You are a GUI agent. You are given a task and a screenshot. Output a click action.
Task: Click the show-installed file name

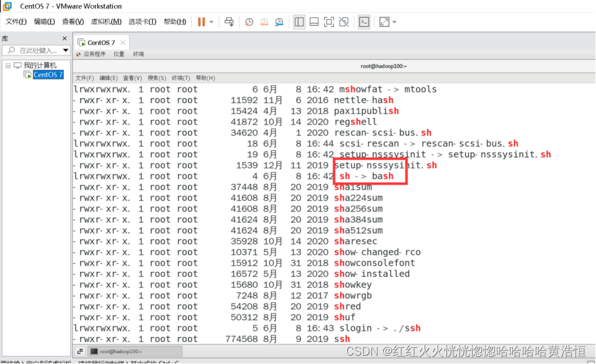tap(372, 274)
